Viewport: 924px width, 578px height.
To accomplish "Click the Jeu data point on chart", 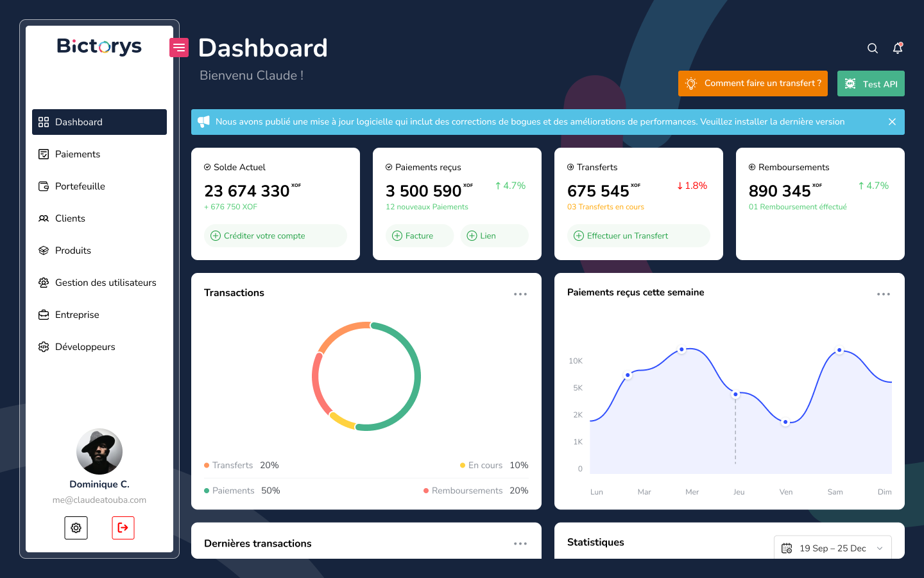I will pos(736,394).
